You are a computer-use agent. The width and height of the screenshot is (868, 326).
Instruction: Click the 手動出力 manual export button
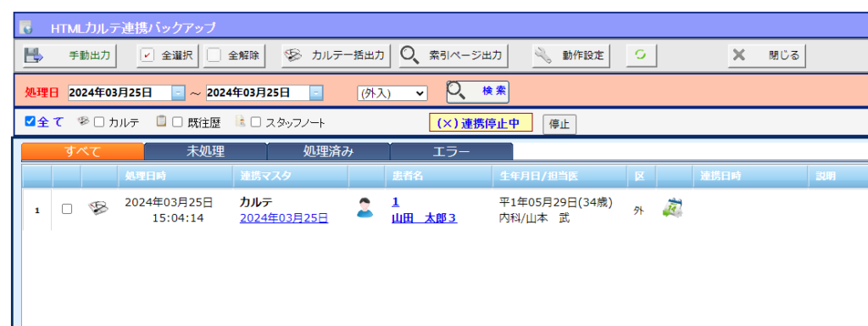pos(70,55)
